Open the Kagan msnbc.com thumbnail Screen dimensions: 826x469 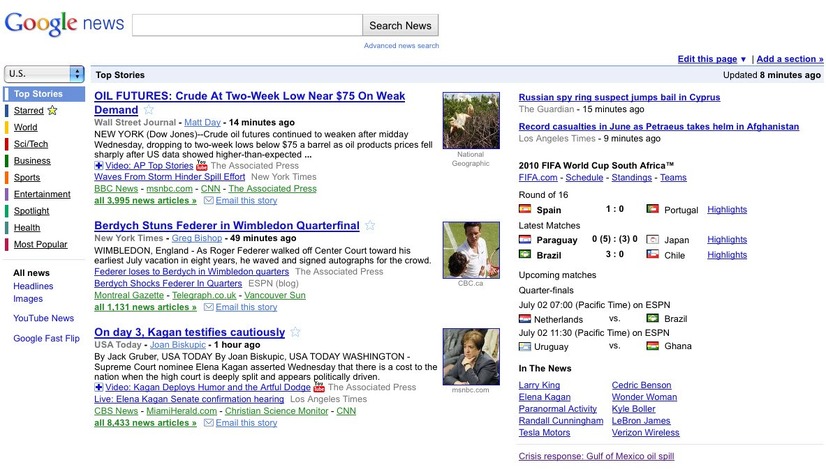[x=471, y=357]
